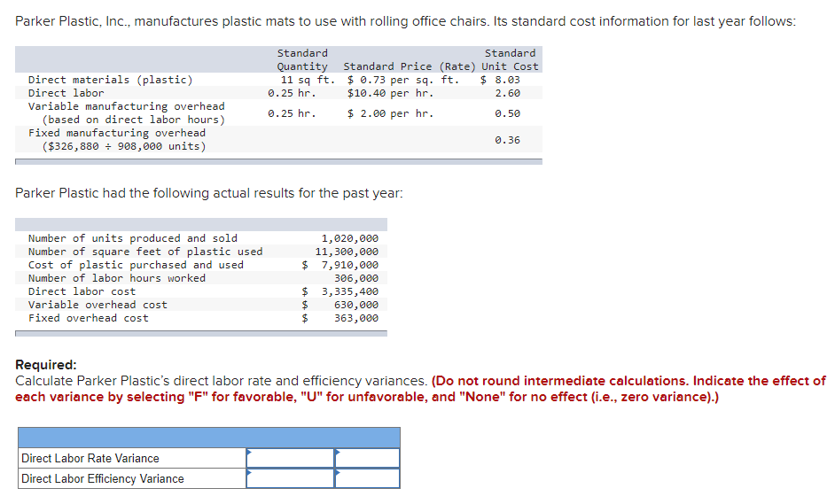Click 'Parker Plastic had the following actual results' sentence
835x504 pixels.
(x=209, y=193)
